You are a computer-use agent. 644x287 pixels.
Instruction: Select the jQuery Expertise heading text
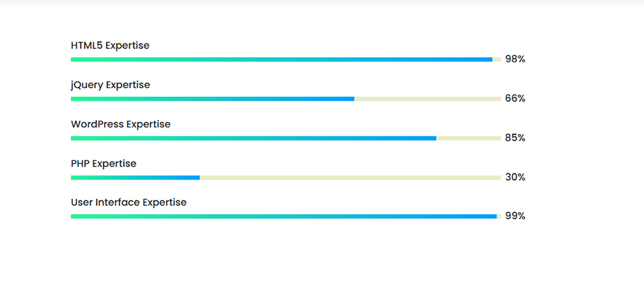[x=110, y=85]
